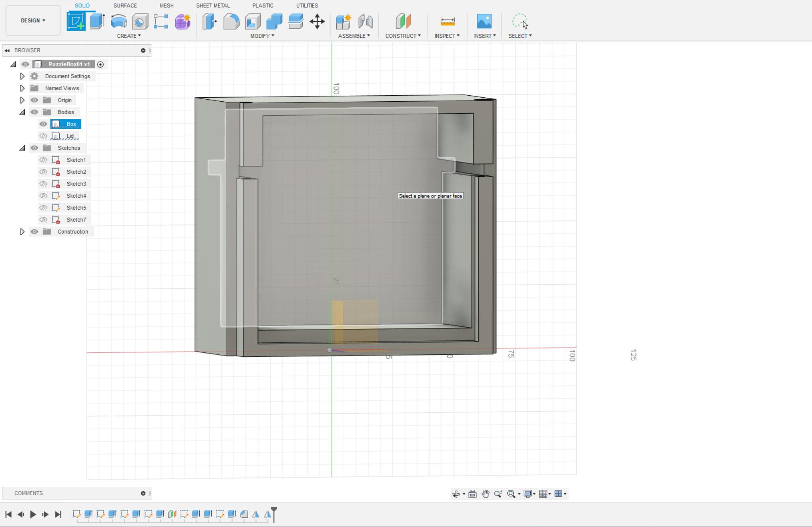This screenshot has height=527, width=812.
Task: Open the MODIFY dropdown menu
Action: point(262,35)
